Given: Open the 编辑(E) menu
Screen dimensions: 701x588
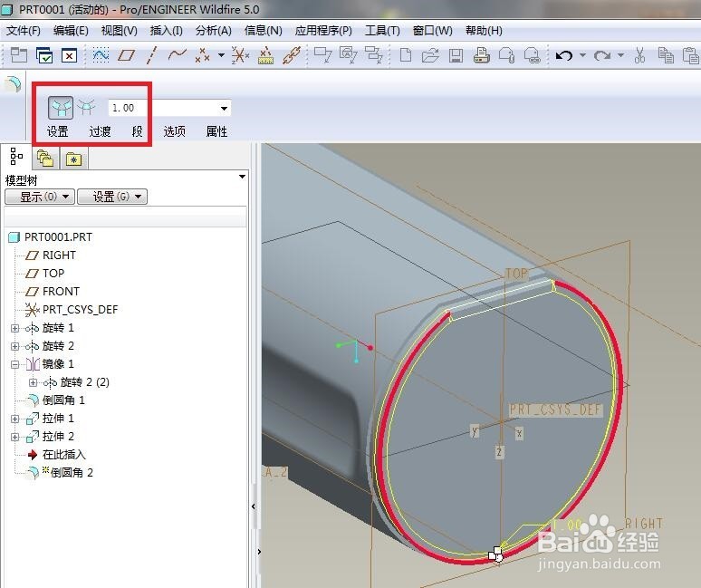Looking at the screenshot, I should (71, 31).
